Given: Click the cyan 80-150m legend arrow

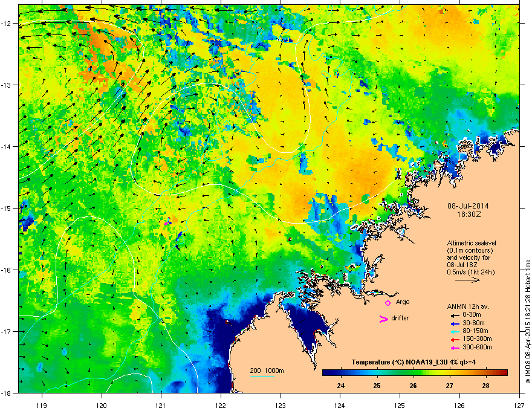Looking at the screenshot, I should [x=454, y=331].
